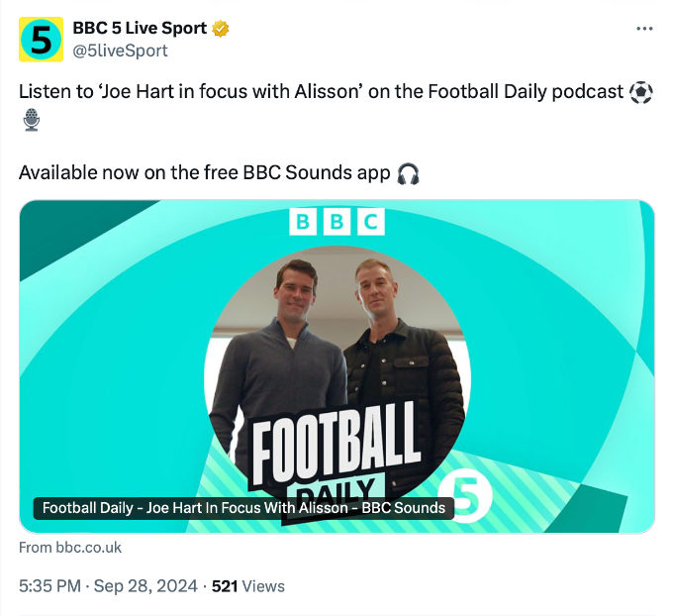Click the BBC blocks logo in the card
The height and width of the screenshot is (616, 673).
336,222
